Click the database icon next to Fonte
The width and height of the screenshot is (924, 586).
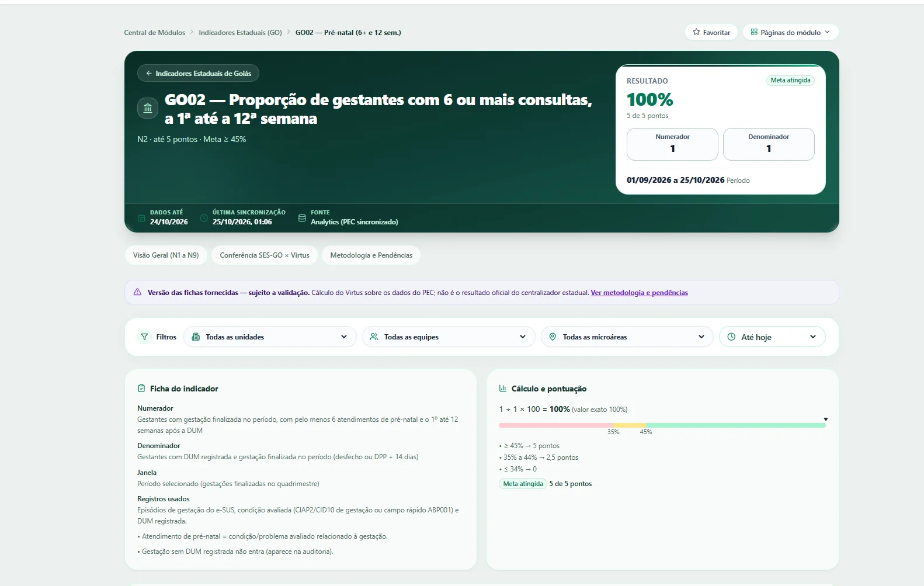[x=302, y=218]
